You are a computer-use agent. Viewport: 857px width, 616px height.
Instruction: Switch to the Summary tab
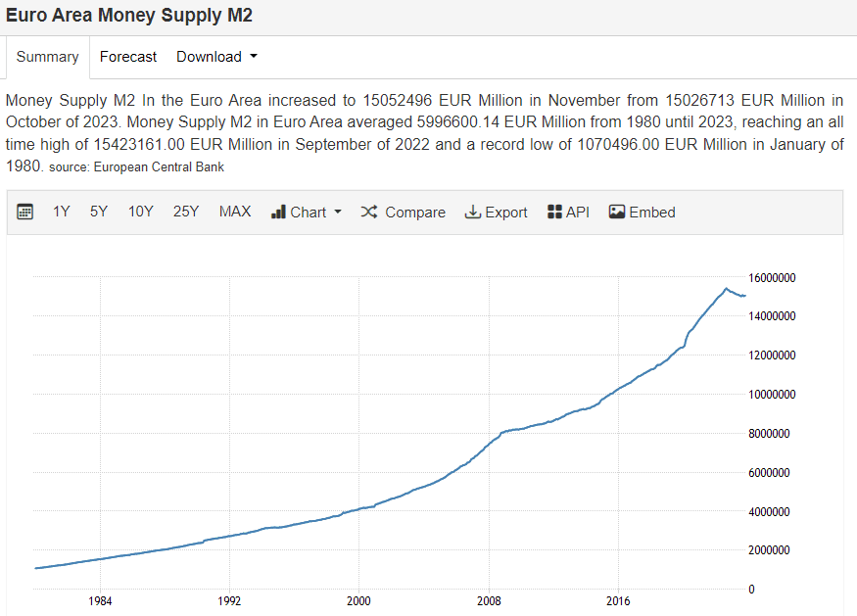tap(47, 57)
